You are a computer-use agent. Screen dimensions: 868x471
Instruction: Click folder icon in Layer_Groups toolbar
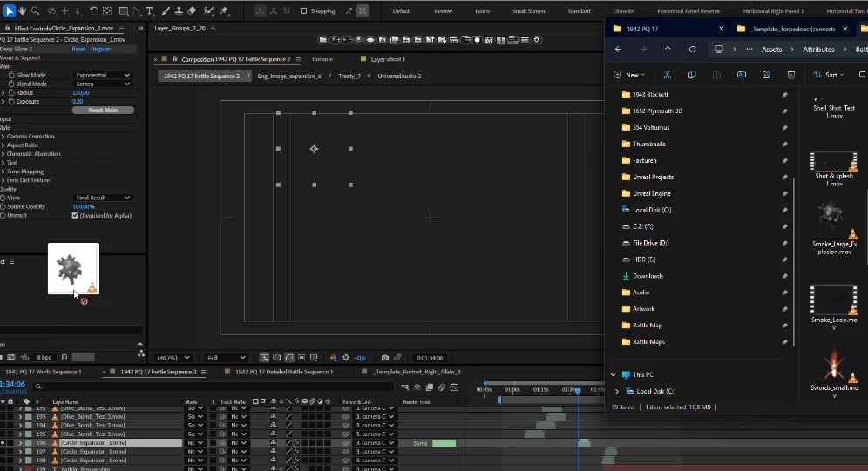322,40
